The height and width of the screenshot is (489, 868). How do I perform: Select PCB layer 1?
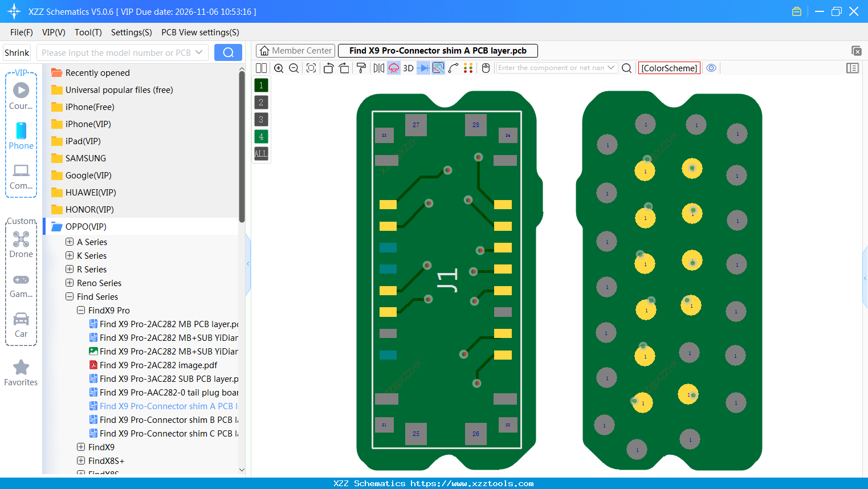click(x=261, y=85)
